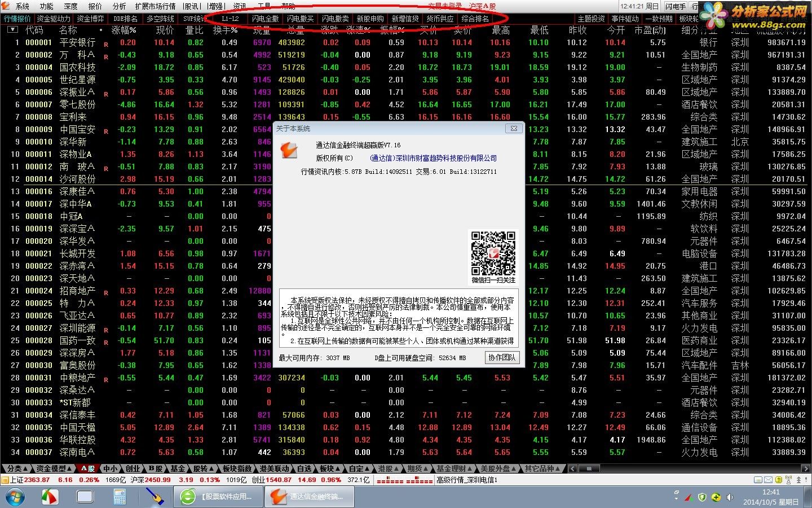Image resolution: width=812 pixels, height=508 pixels.
Task: Click the double up-arrow icon in status bar
Action: point(800,480)
